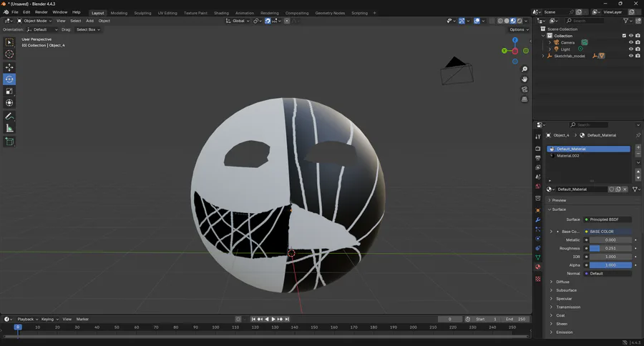Toggle snapping magnet in header
This screenshot has width=644, height=346.
[x=268, y=21]
